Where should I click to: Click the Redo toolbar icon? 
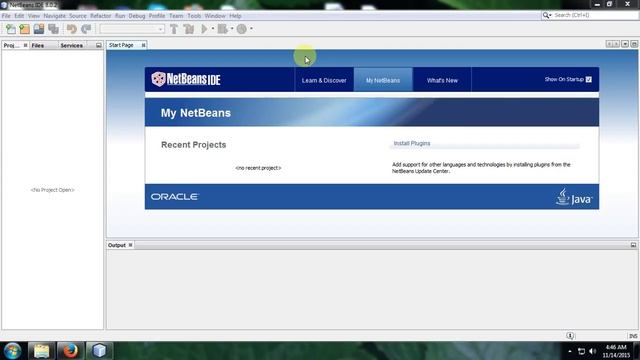coord(86,29)
